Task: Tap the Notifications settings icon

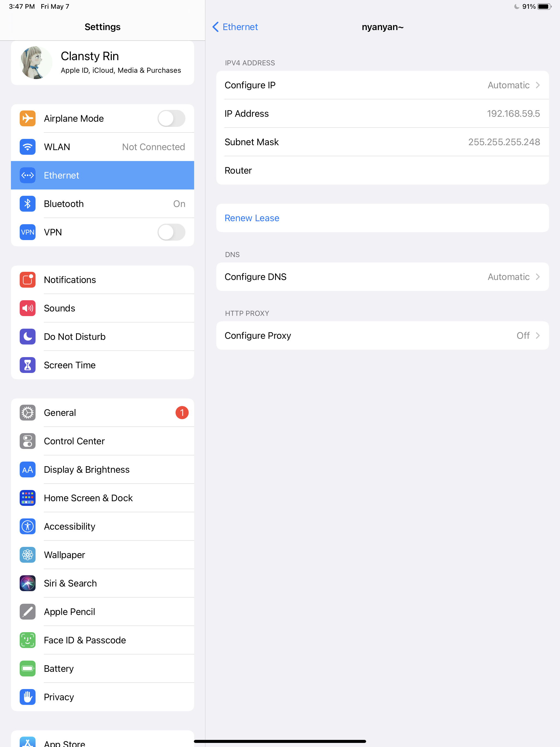Action: click(x=27, y=279)
